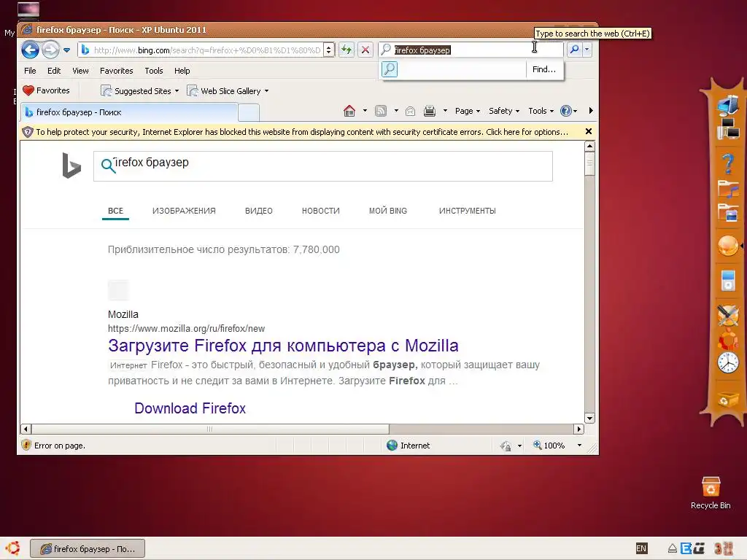
Task: Open Suggested Sites dropdown
Action: pyautogui.click(x=139, y=91)
